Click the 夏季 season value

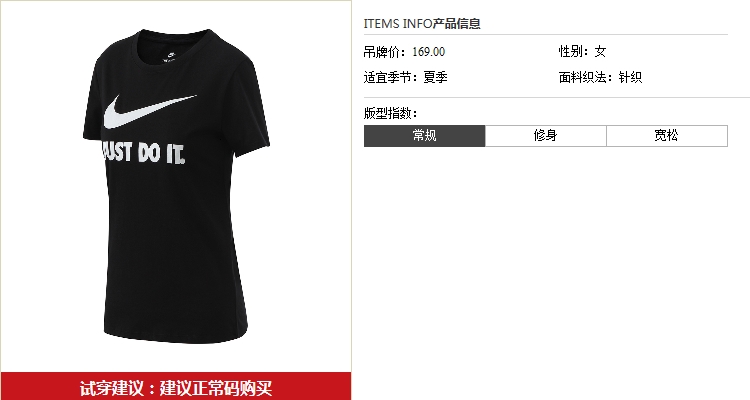click(x=435, y=77)
